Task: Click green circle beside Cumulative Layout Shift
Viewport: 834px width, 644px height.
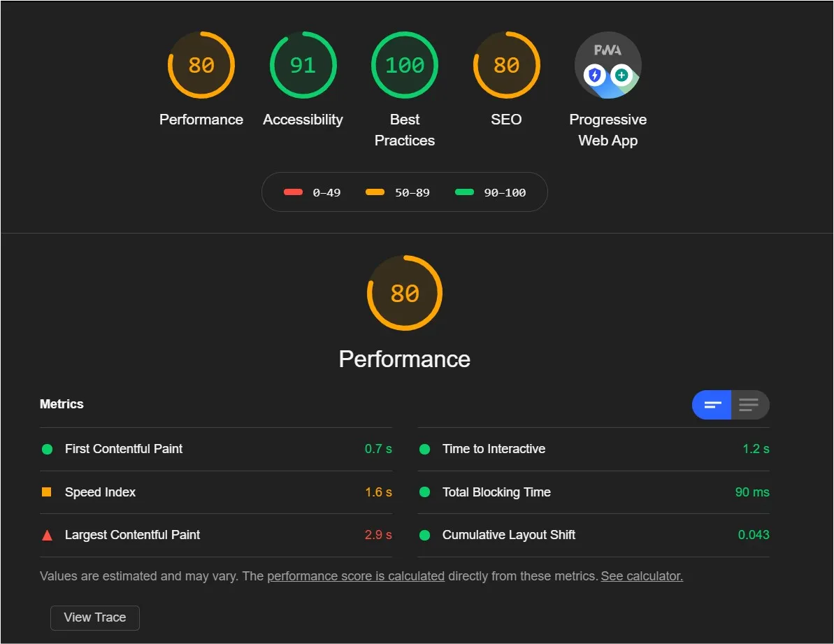Action: pyautogui.click(x=424, y=535)
